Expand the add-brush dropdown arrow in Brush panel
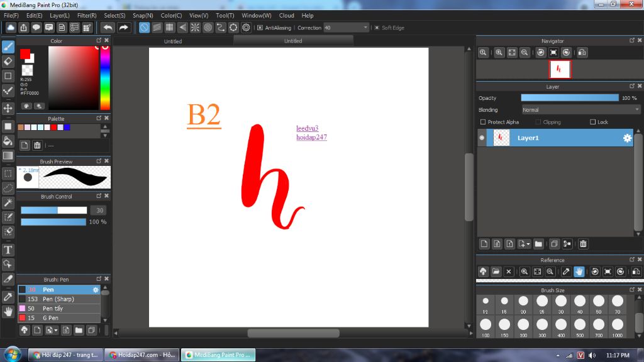The width and height of the screenshot is (644, 362). click(56, 330)
